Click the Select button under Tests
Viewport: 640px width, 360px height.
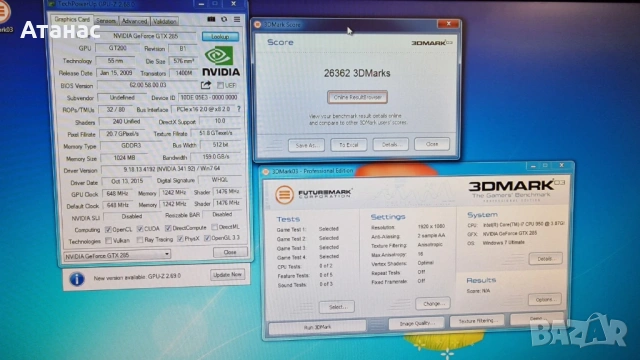point(337,307)
